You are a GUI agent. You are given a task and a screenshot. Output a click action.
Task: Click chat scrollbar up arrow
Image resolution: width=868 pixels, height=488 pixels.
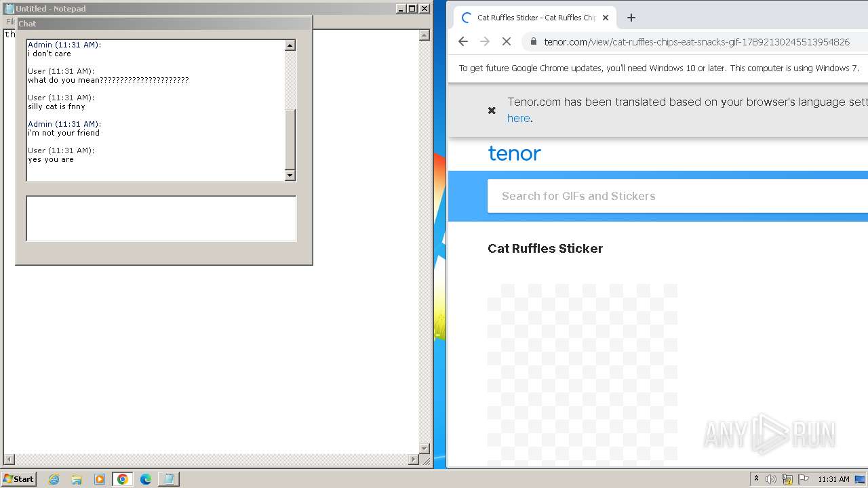(290, 45)
